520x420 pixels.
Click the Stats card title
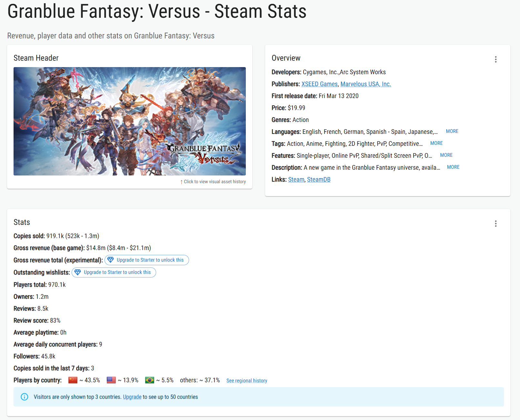tap(22, 222)
